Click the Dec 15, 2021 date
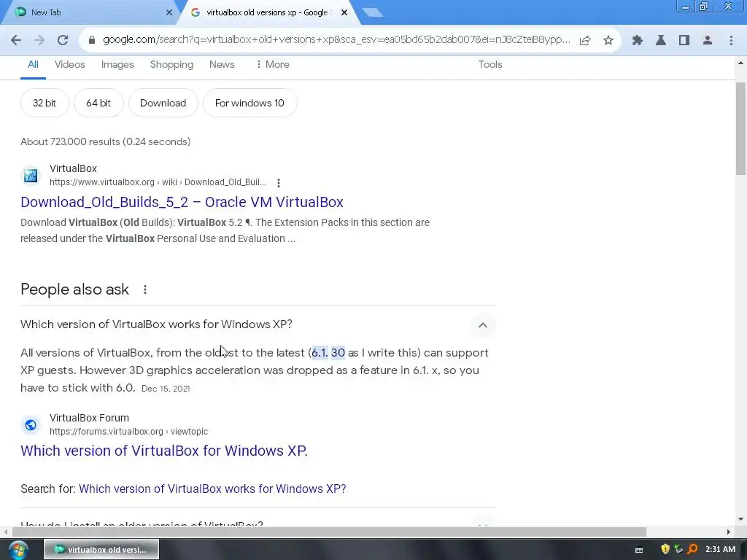 [166, 389]
